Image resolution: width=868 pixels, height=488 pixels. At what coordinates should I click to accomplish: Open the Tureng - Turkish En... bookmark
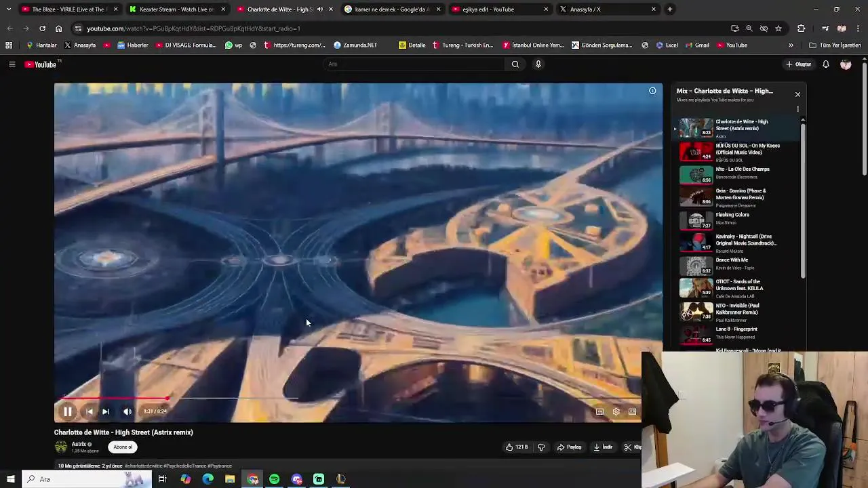point(462,45)
